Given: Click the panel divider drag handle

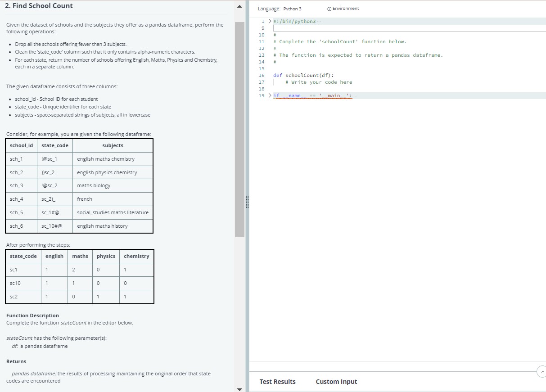Looking at the screenshot, I should [x=246, y=202].
